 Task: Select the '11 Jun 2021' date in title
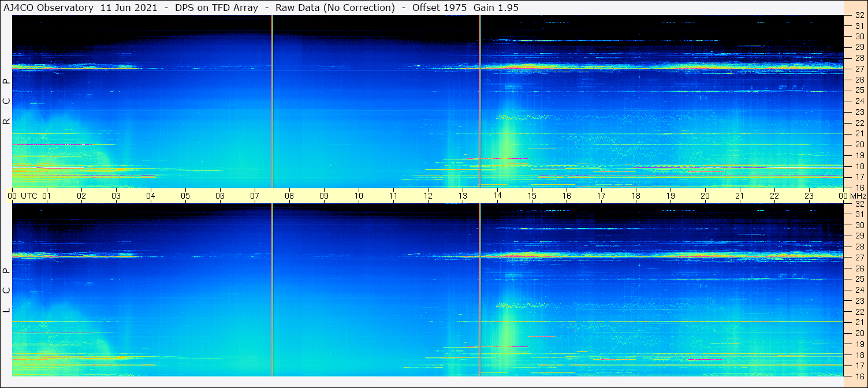point(128,8)
